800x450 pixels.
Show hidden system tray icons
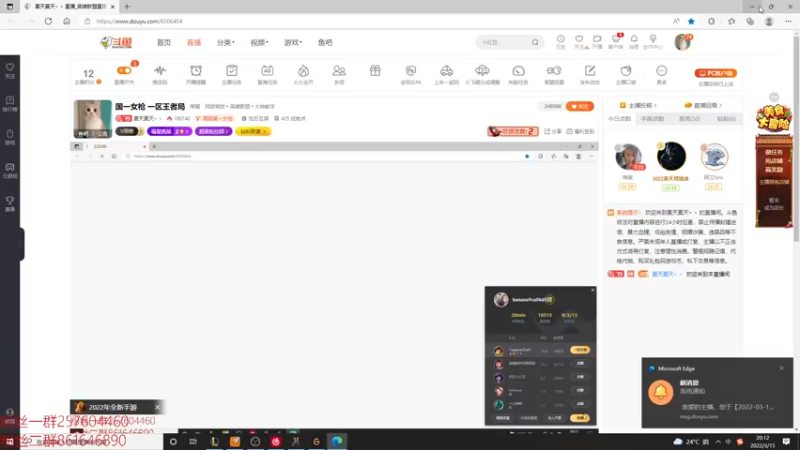point(718,441)
